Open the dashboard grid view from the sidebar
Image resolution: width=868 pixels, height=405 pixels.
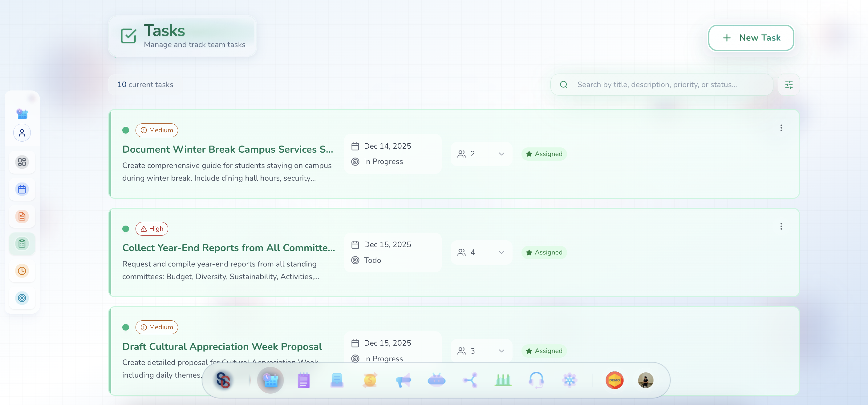22,162
